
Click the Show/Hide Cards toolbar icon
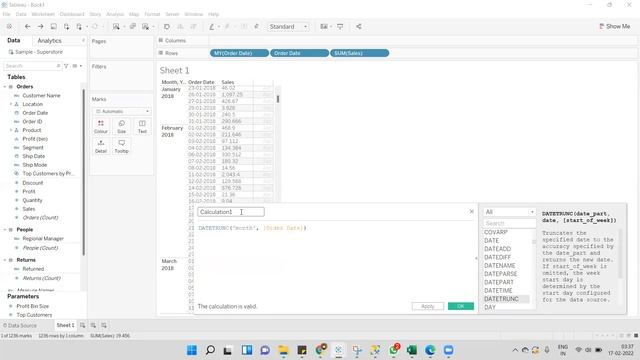(324, 27)
